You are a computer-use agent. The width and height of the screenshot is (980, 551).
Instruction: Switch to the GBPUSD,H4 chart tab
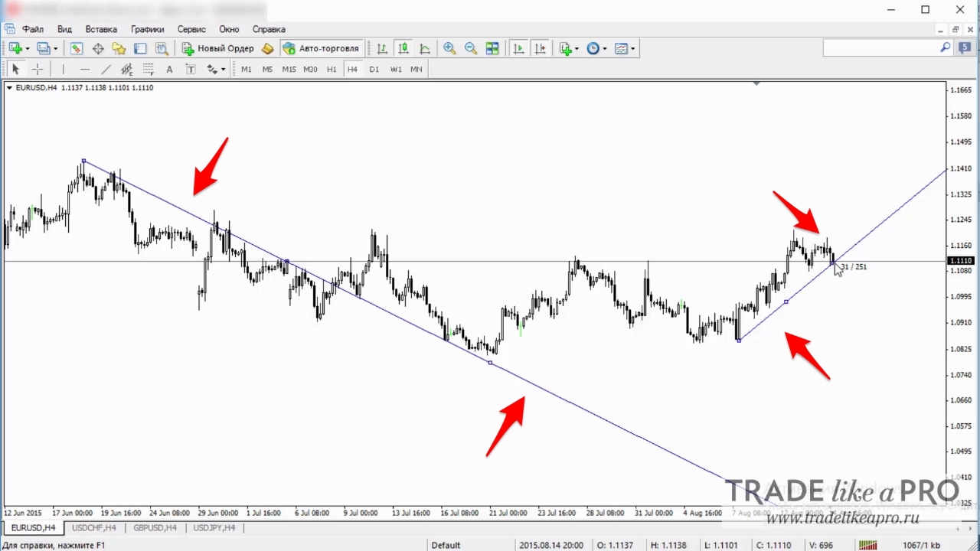coord(155,528)
